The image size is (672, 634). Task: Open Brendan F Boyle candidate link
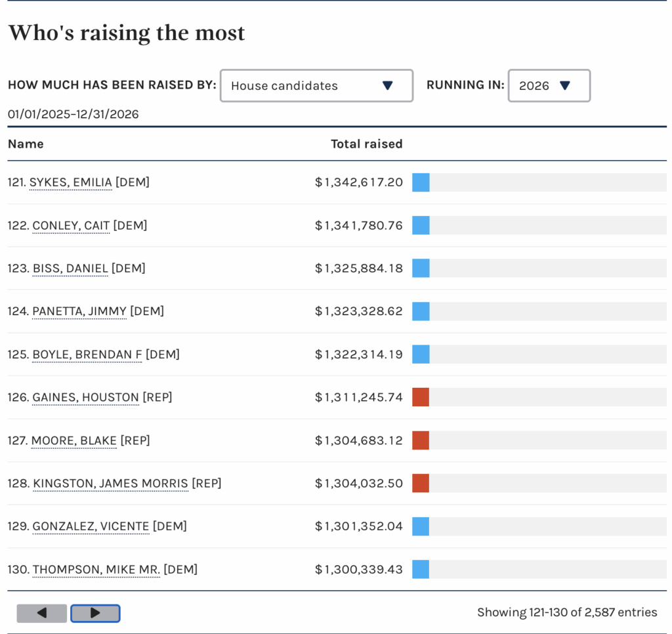point(87,354)
